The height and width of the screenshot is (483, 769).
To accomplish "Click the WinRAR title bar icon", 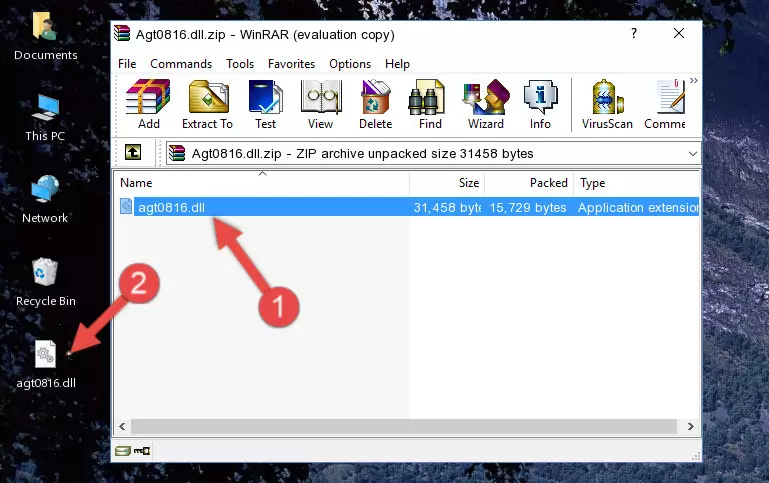I will point(122,33).
